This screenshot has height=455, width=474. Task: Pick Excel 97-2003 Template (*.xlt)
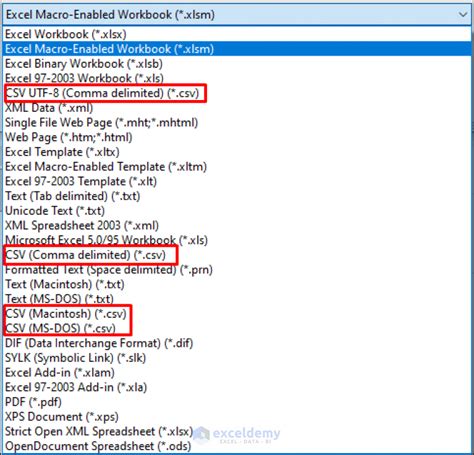pos(237,181)
